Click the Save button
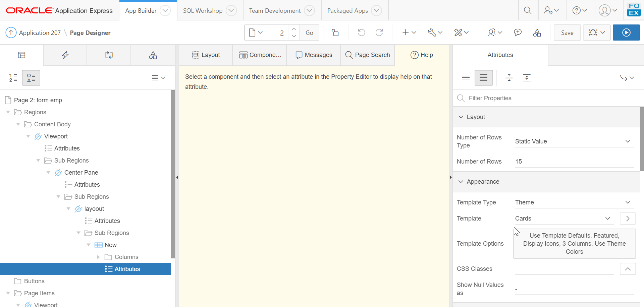 pyautogui.click(x=567, y=33)
